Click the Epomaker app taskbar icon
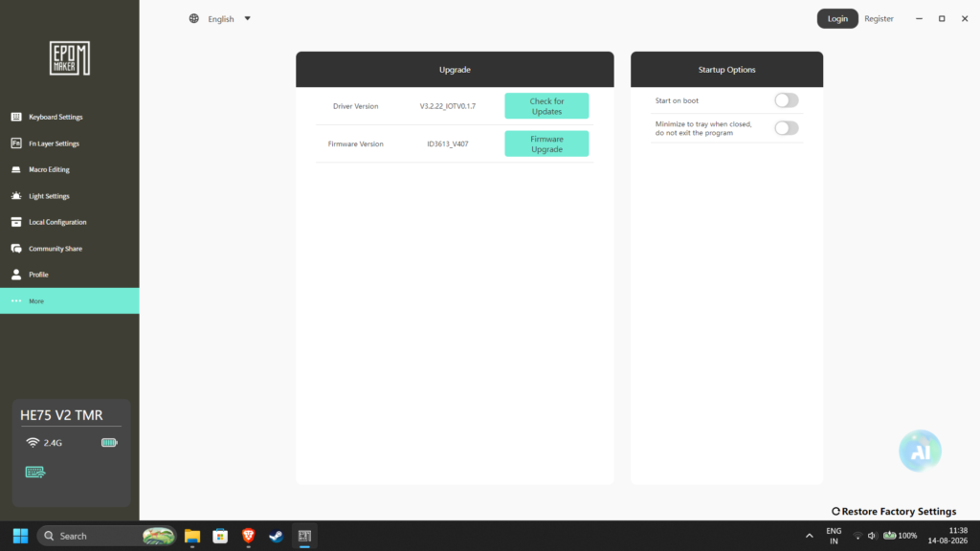Image resolution: width=980 pixels, height=551 pixels. tap(304, 536)
